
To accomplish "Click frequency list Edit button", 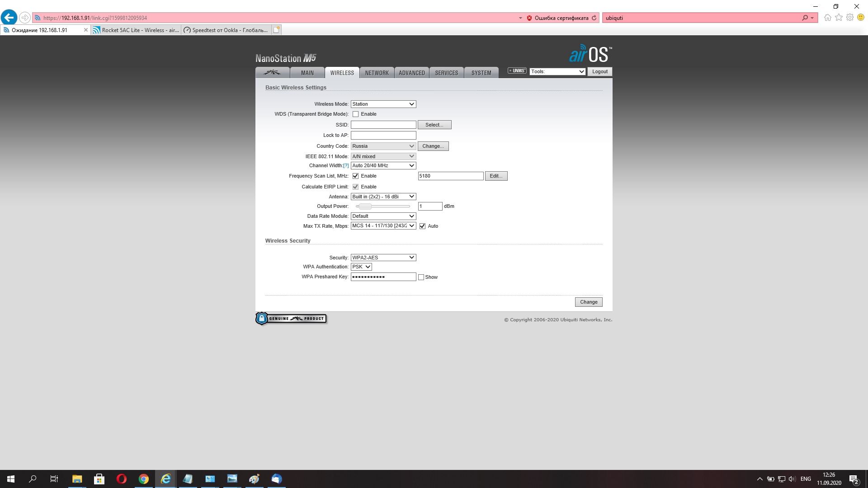I will 496,176.
